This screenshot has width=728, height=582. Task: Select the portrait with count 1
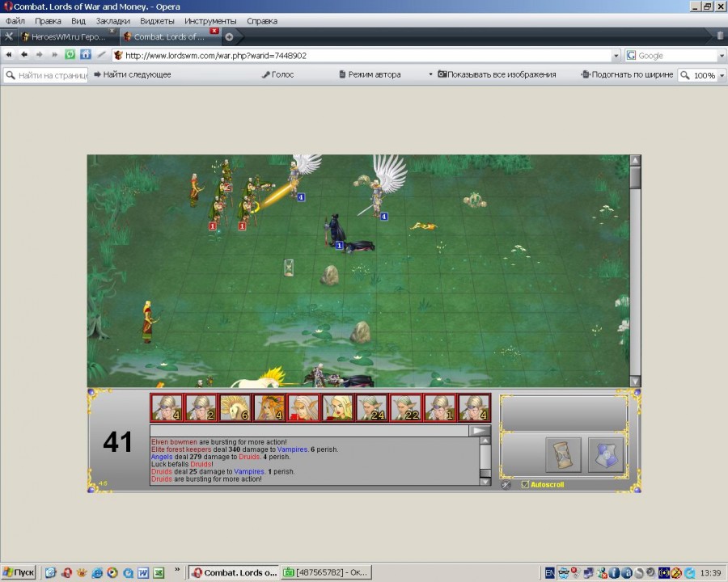pyautogui.click(x=441, y=407)
